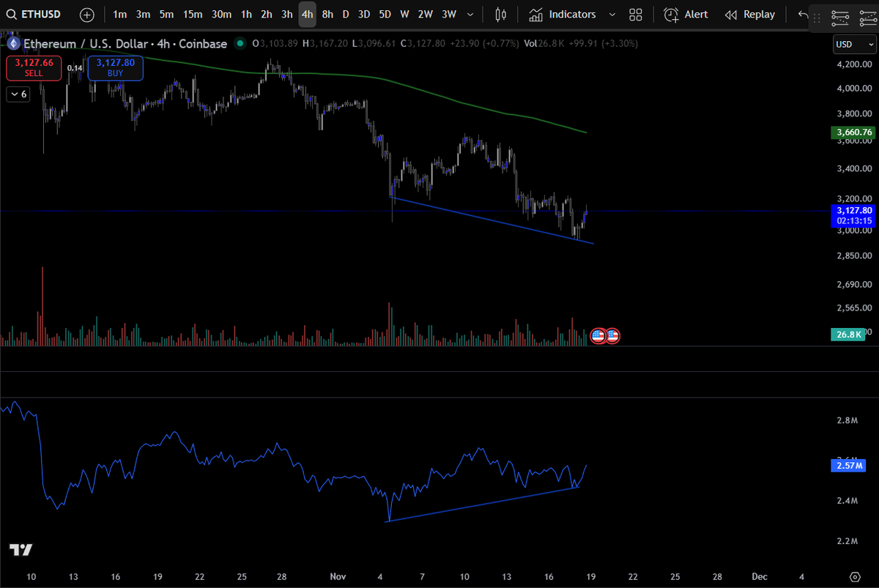The width and height of the screenshot is (879, 588).
Task: Click the red 3,127.66 SELL button
Action: click(x=34, y=68)
